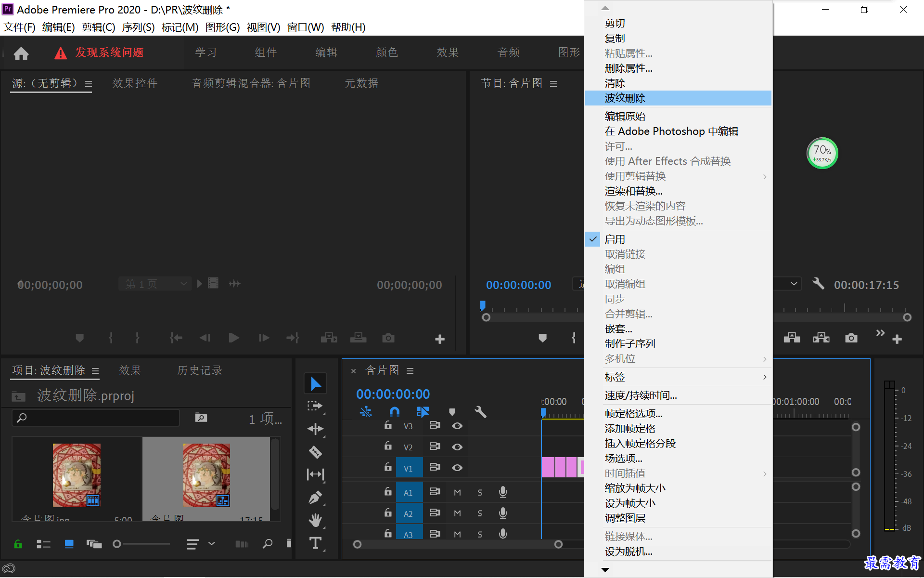Select the Ripple Edit tool
Viewport: 924px width, 578px height.
point(315,429)
